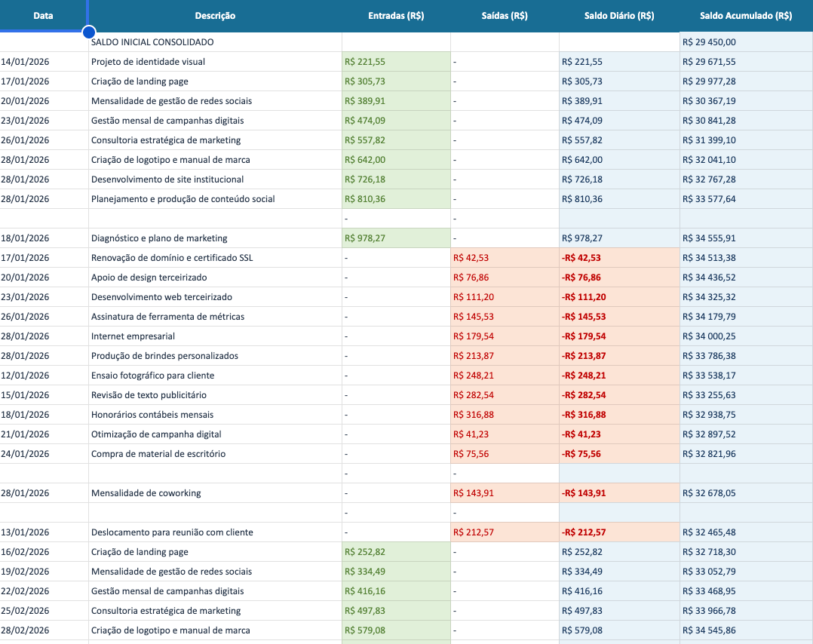Select the green R$ 810,36 entry cell
813x644 pixels.
[396, 199]
